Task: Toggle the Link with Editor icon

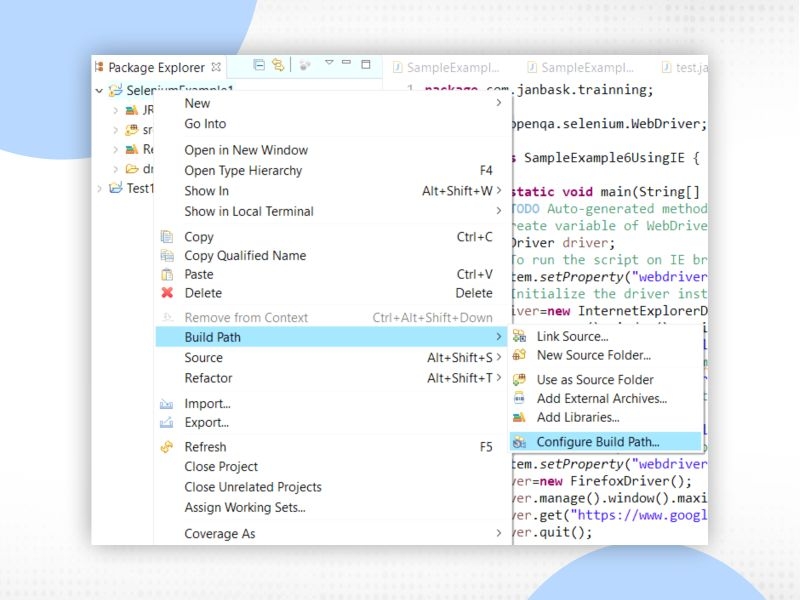Action: click(x=280, y=65)
